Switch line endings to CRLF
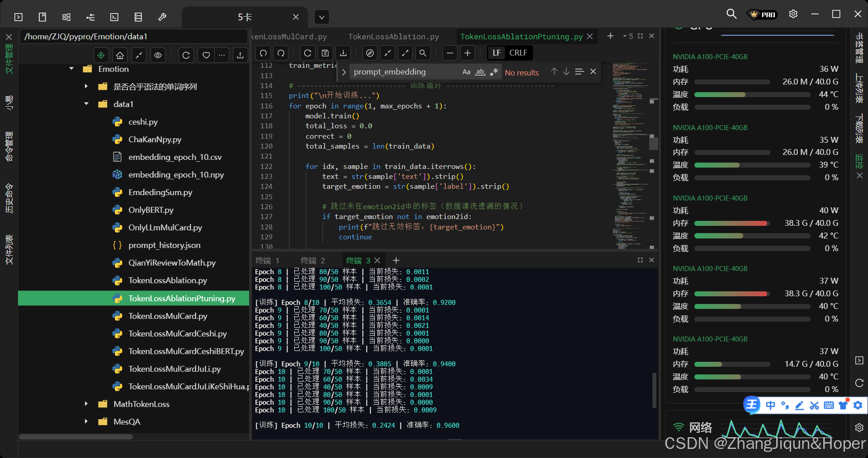 pyautogui.click(x=518, y=53)
